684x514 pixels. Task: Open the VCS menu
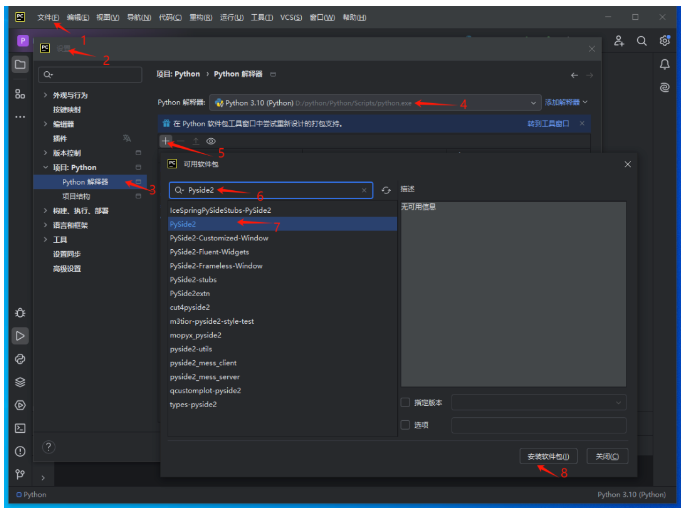coord(291,17)
